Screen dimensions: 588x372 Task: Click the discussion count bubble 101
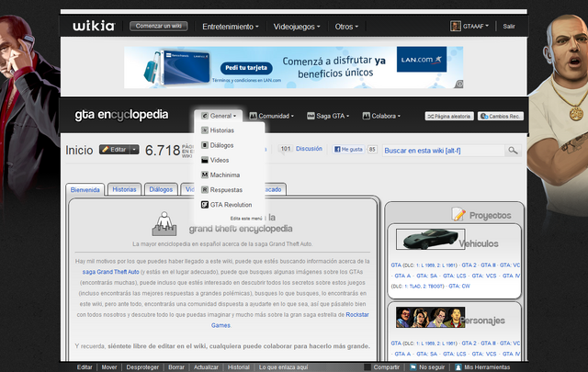(286, 149)
